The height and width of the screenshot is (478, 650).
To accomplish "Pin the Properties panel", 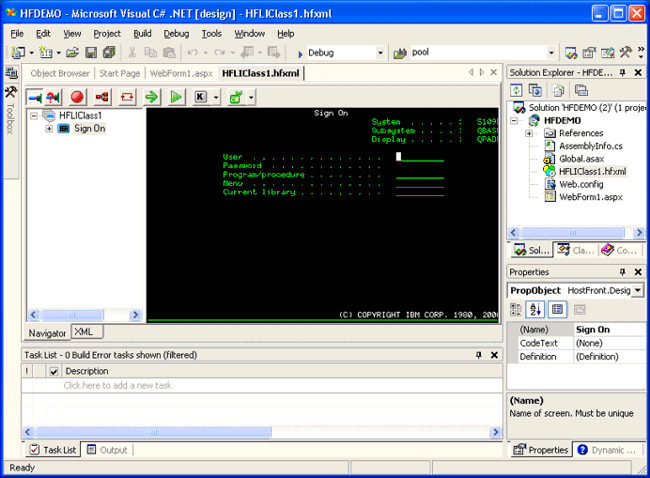I will pyautogui.click(x=622, y=272).
